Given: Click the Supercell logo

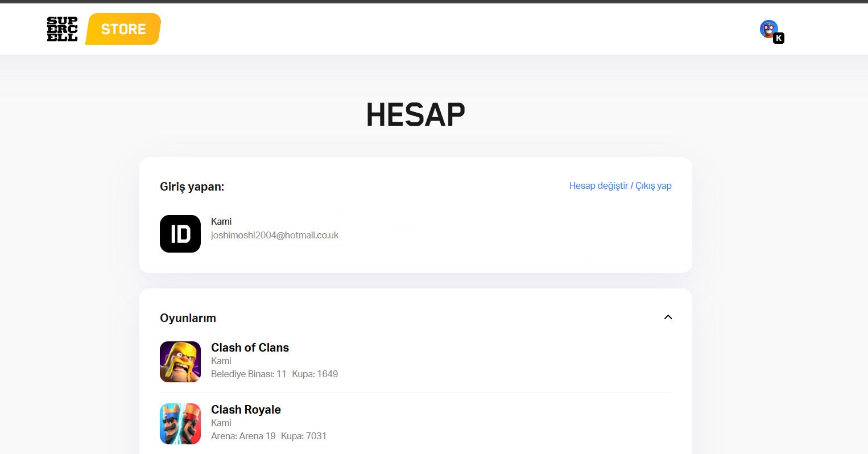Looking at the screenshot, I should (x=62, y=29).
